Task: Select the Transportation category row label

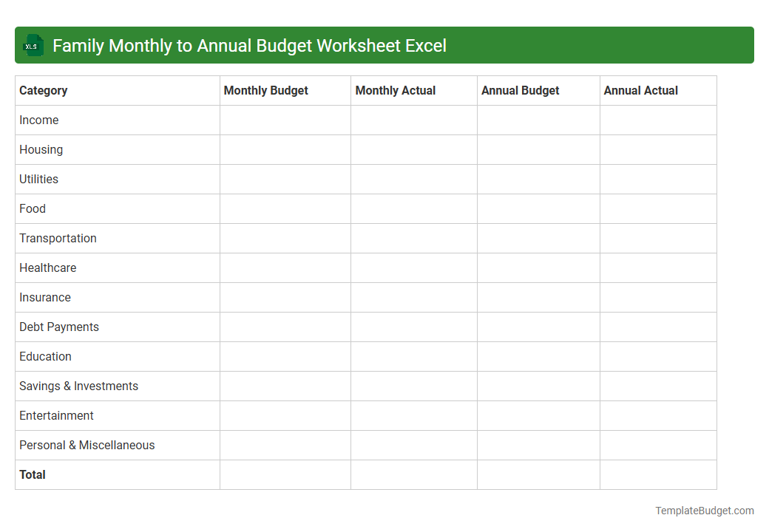Action: click(58, 238)
